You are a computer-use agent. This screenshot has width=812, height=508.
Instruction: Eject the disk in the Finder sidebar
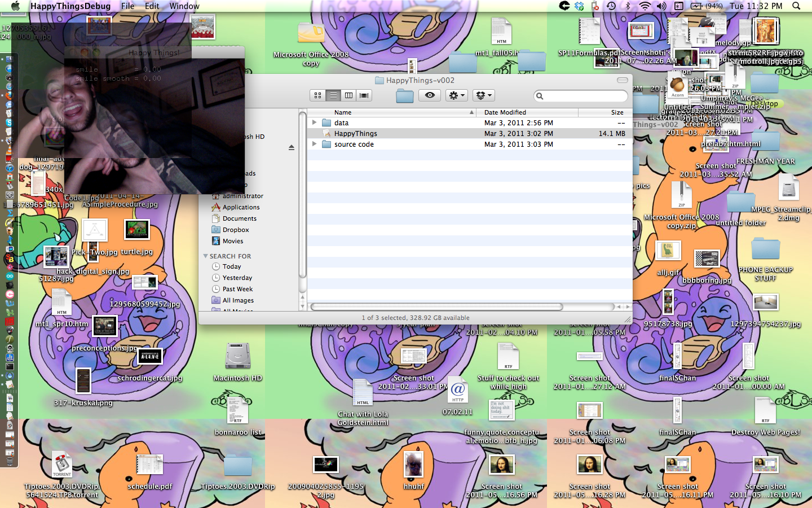coord(292,148)
